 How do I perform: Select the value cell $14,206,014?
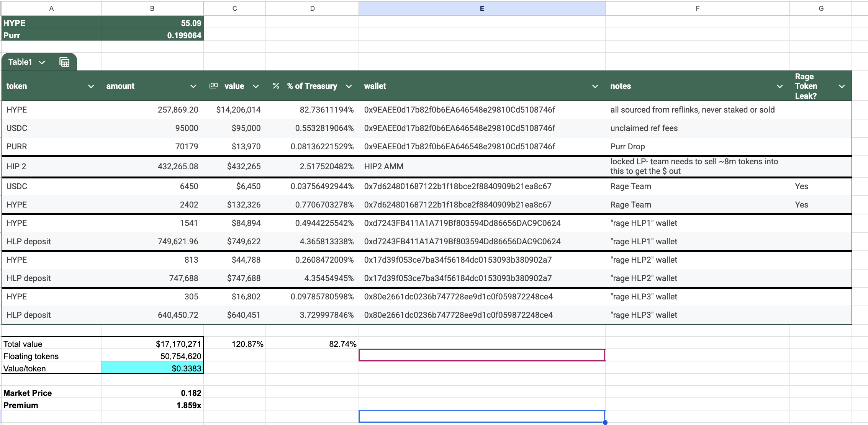[x=234, y=110]
